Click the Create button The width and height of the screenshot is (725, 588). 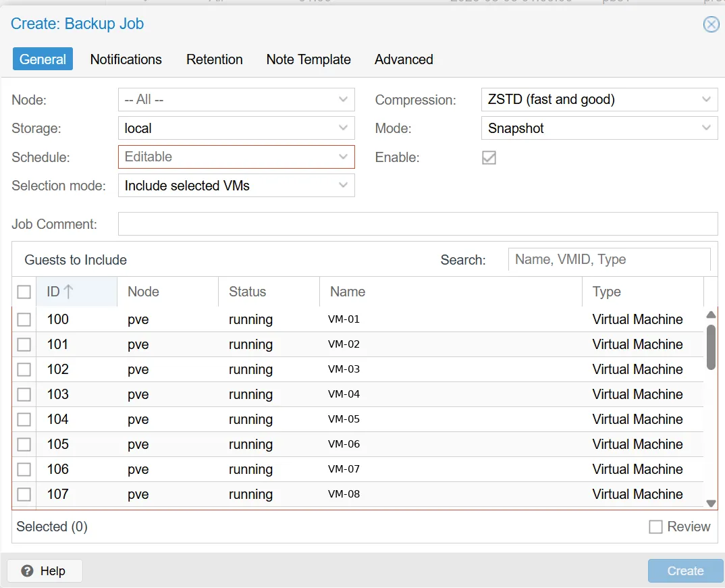[x=685, y=571]
